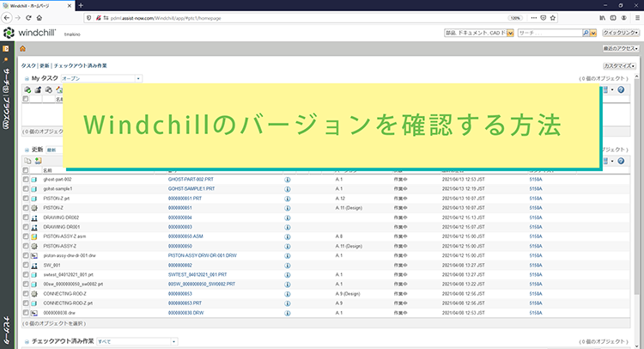Screen dimensions: 644x349
Task: Tick checkbox for PISTON-ASSY-Z row
Action: (x=26, y=246)
